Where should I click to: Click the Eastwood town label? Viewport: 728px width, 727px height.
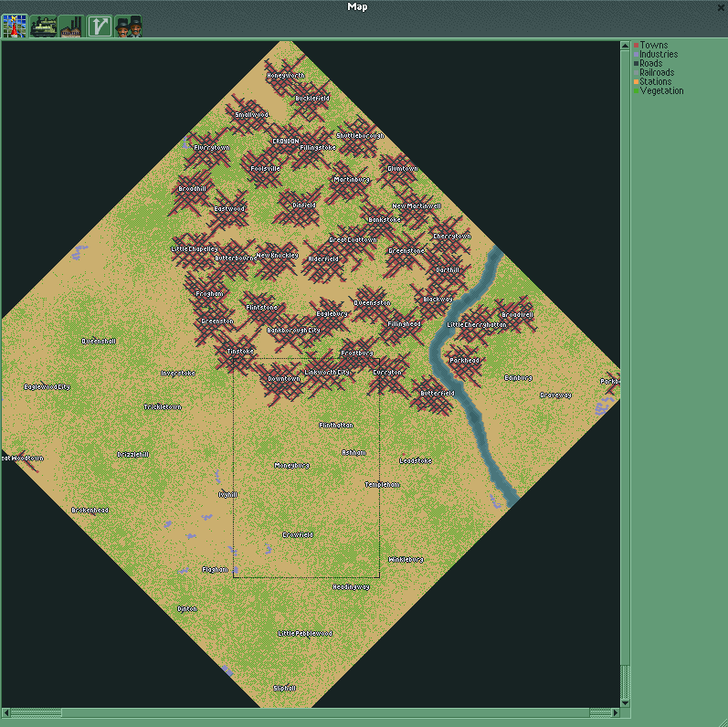click(x=229, y=209)
